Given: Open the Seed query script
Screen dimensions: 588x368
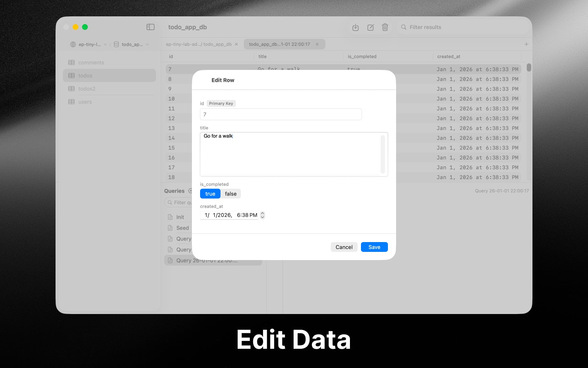Looking at the screenshot, I should 182,228.
